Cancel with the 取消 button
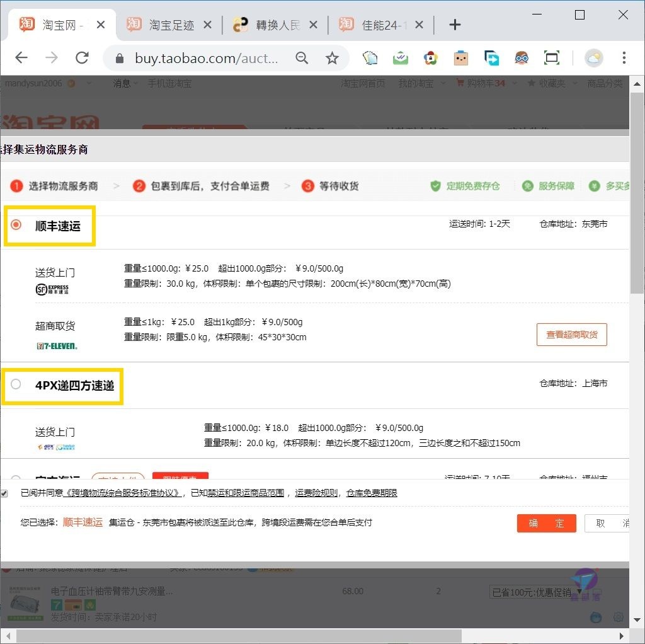 (607, 523)
